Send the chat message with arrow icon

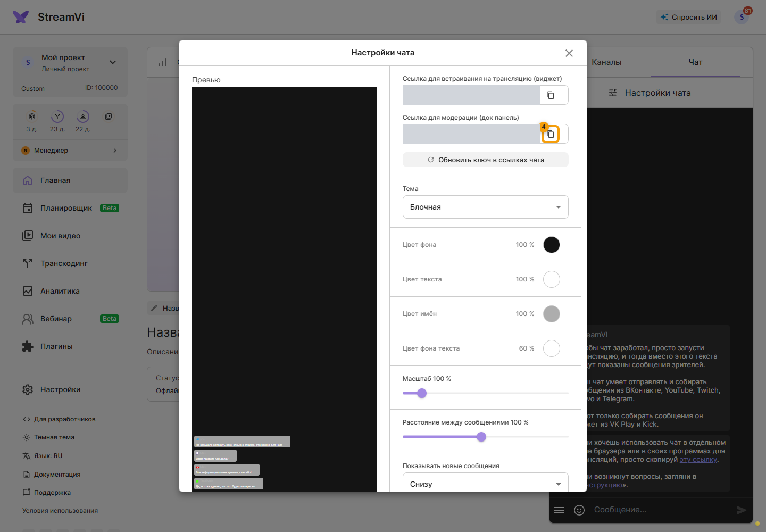coord(742,510)
